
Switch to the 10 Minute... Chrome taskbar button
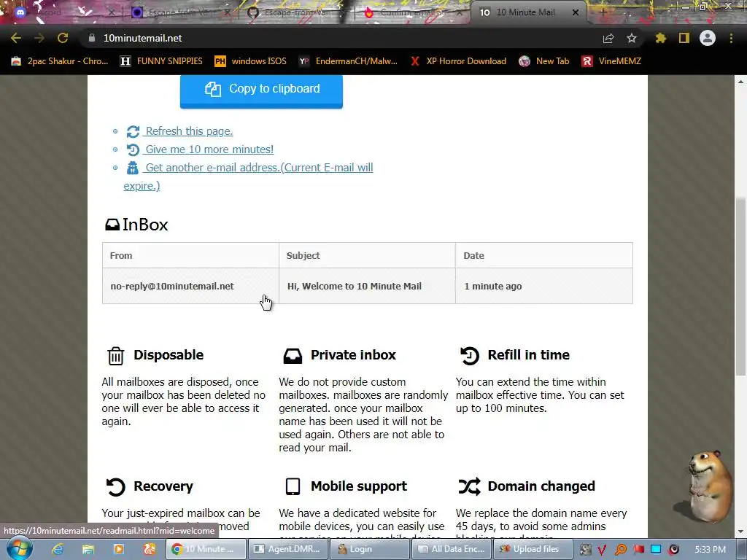click(206, 549)
